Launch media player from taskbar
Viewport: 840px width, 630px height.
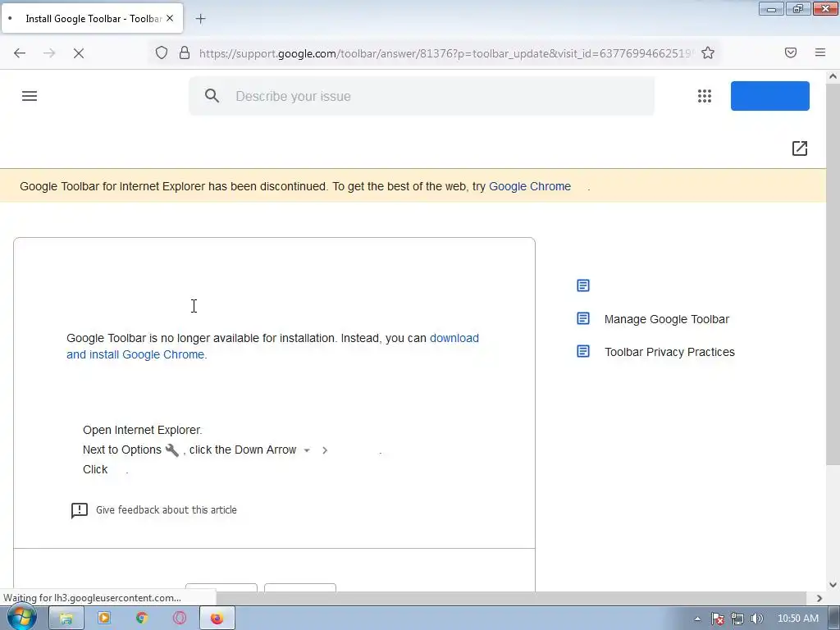[x=104, y=619]
